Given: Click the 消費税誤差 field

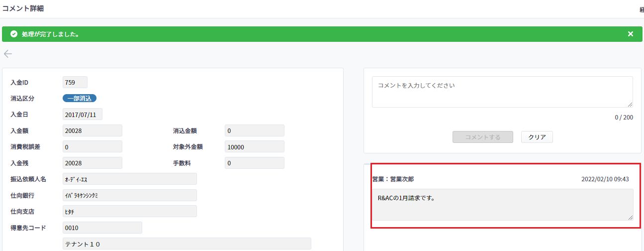Looking at the screenshot, I should [92, 147].
